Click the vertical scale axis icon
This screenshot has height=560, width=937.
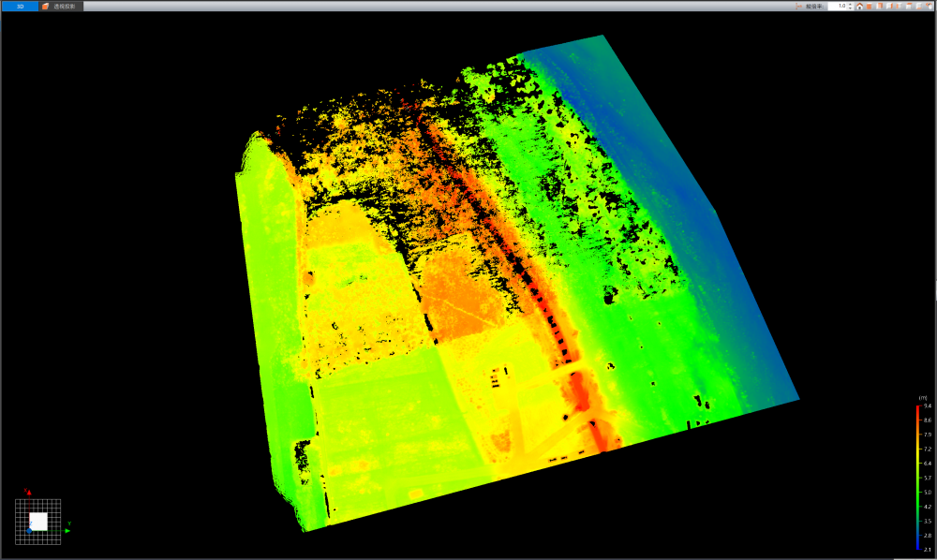799,6
